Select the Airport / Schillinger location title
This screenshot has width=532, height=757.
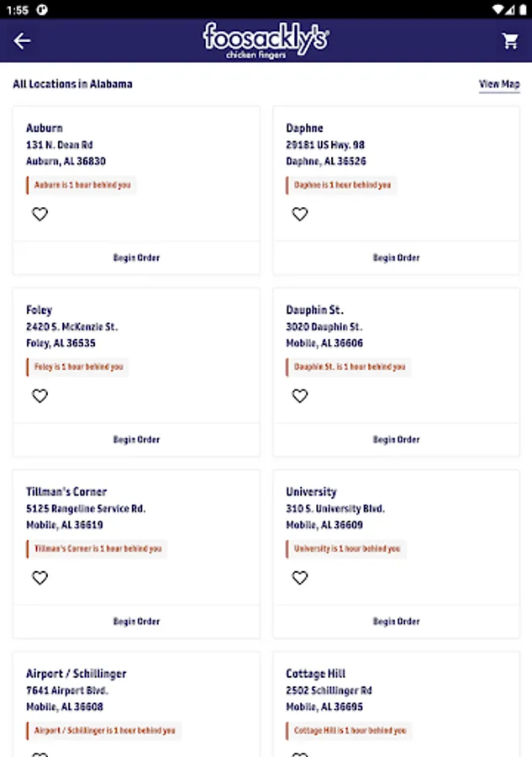tap(76, 674)
